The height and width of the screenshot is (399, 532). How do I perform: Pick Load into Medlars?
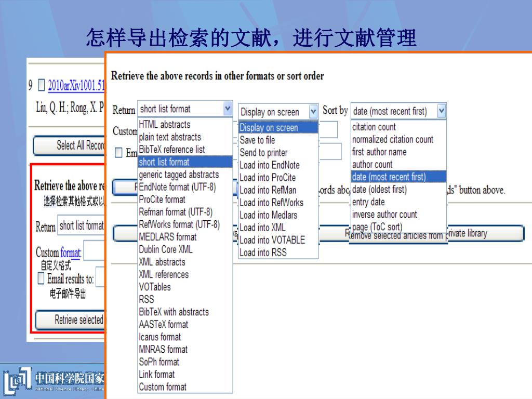[x=278, y=215]
